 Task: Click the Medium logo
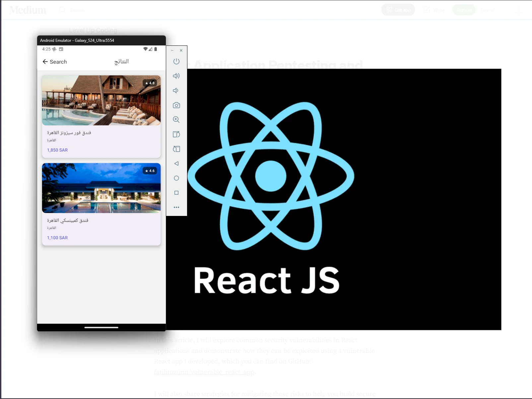point(28,10)
